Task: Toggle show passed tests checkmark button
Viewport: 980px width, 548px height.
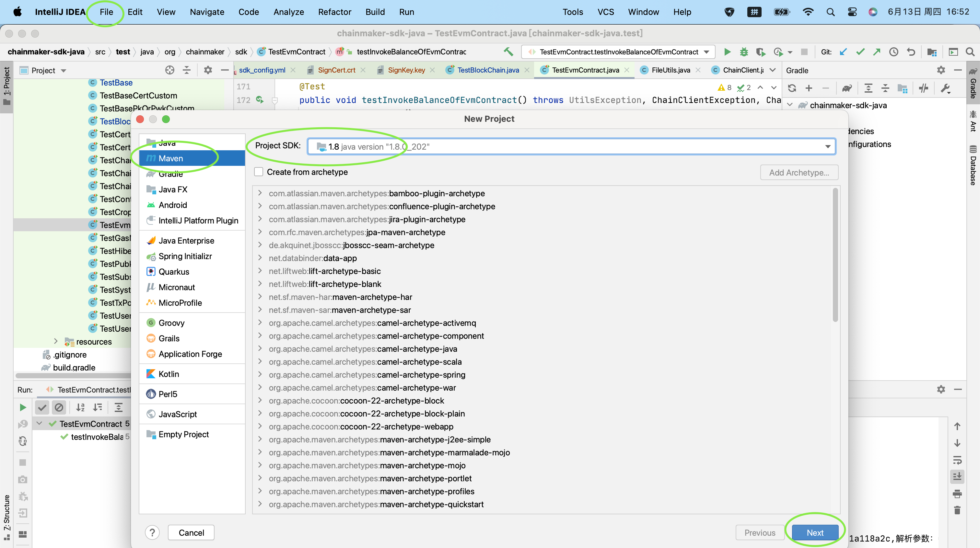Action: click(42, 407)
